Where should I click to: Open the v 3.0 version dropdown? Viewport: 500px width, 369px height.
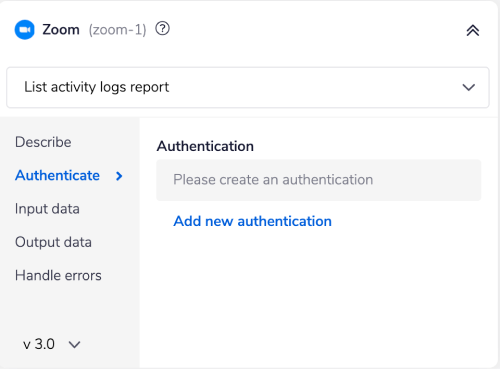(52, 344)
